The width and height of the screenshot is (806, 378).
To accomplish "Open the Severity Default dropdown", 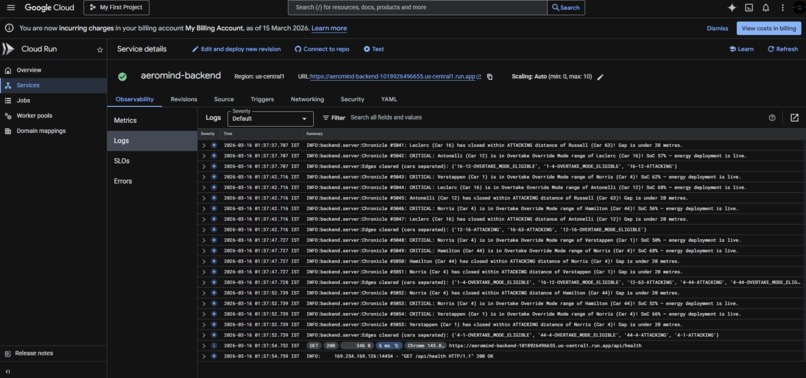I will tap(270, 118).
